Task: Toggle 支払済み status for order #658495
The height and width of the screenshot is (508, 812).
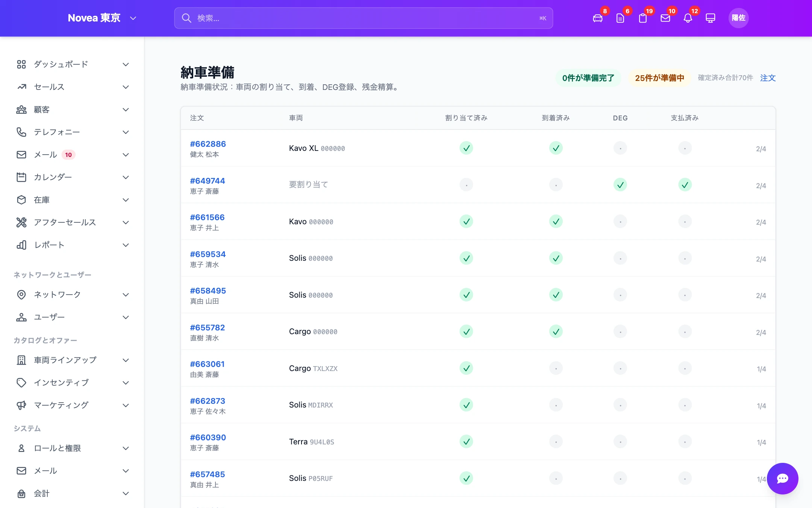Action: click(685, 295)
